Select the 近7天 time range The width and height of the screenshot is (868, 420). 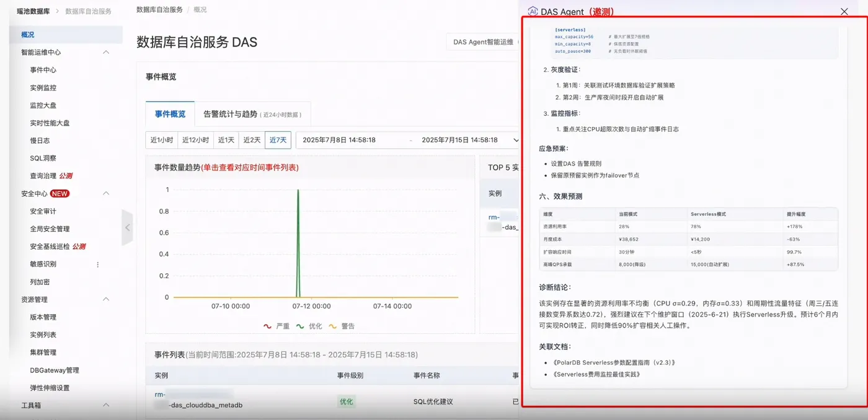278,140
